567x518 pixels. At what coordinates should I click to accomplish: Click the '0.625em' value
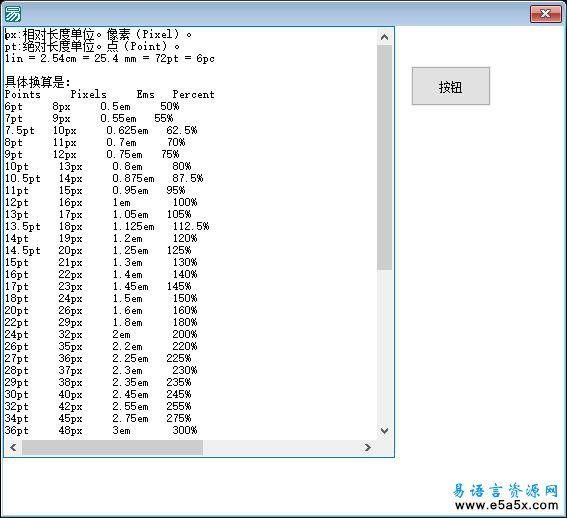click(x=127, y=130)
